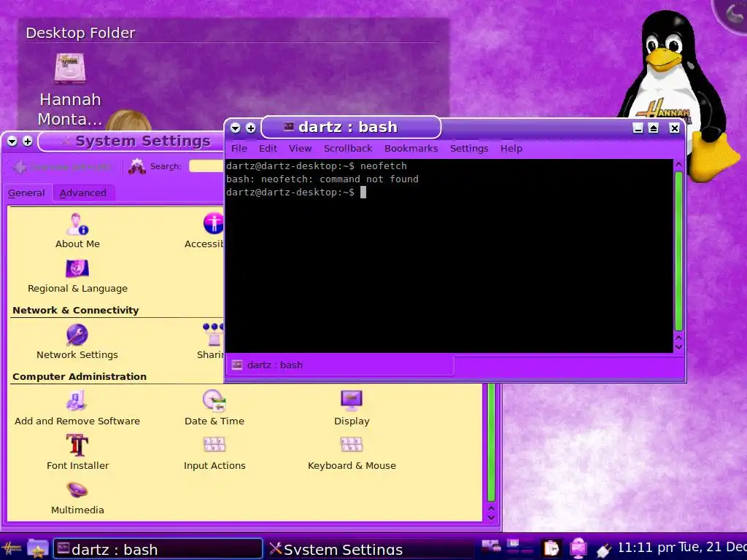
Task: Close the Konsole window
Action: pos(674,128)
